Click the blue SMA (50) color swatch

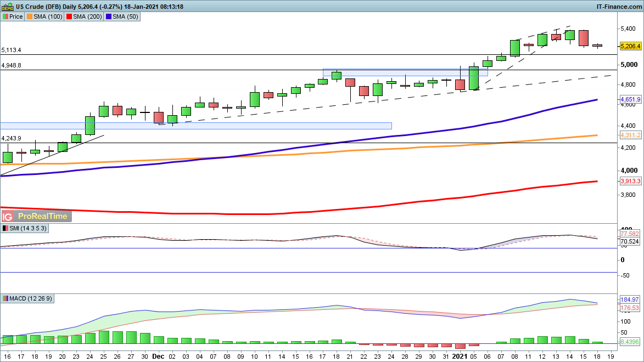(110, 16)
